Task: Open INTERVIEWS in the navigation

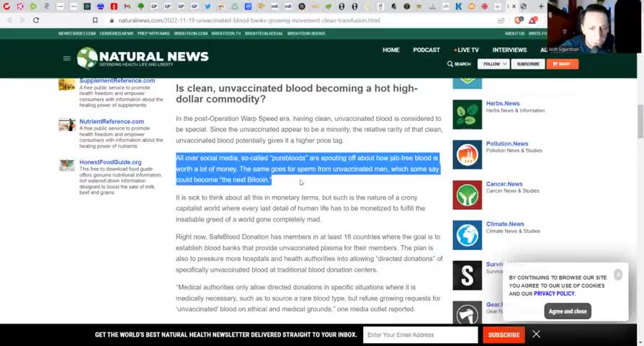Action: click(x=509, y=50)
